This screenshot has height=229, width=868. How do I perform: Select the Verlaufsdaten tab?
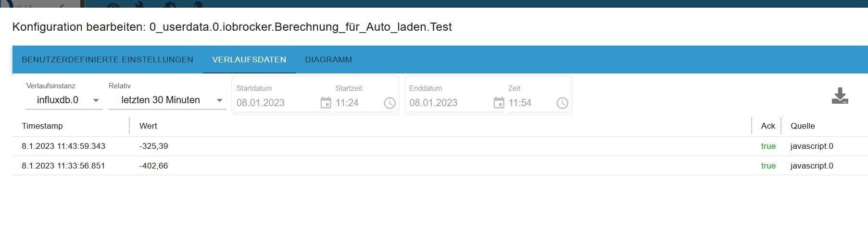click(249, 60)
